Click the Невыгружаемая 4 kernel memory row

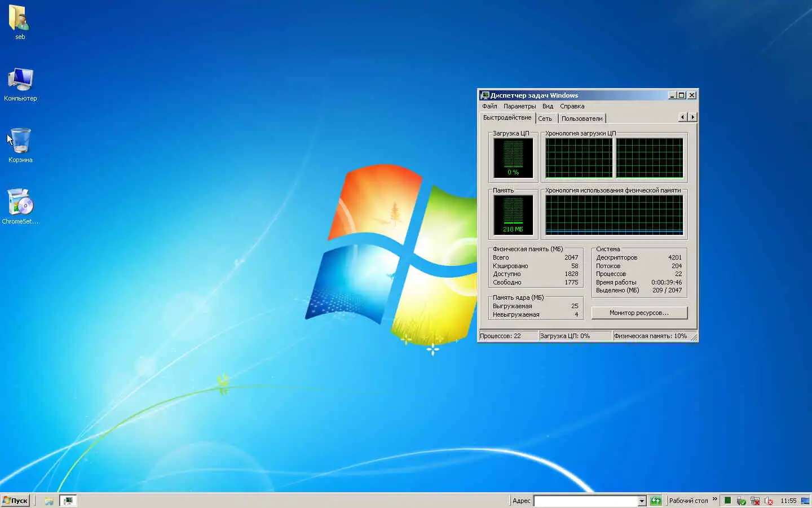point(535,314)
